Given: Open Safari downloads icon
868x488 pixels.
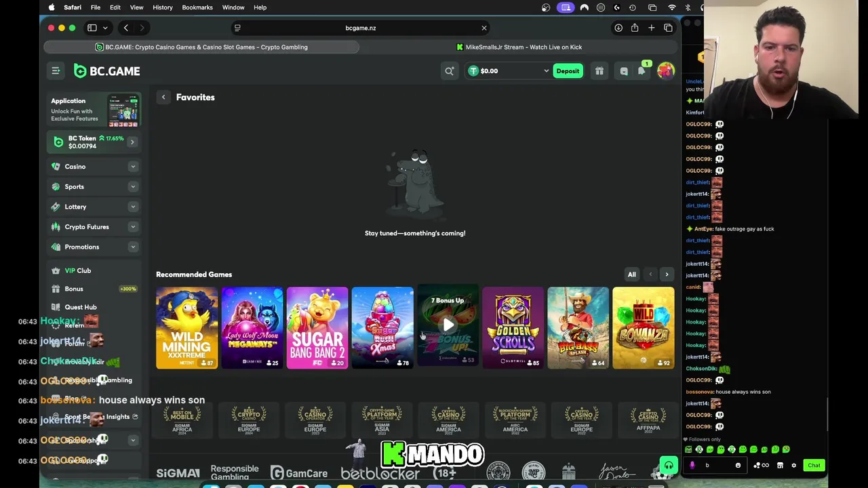Looking at the screenshot, I should [618, 28].
